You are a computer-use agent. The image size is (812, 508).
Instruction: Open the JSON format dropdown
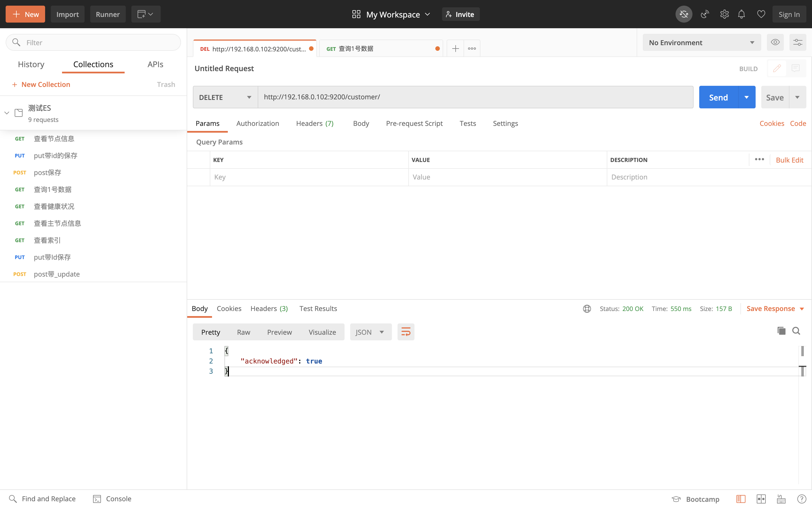(x=370, y=332)
